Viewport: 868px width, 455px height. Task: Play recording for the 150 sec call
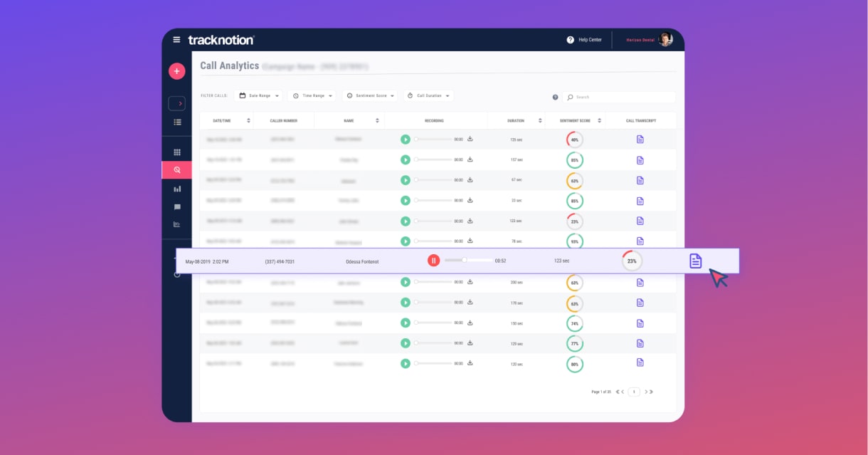(x=406, y=323)
